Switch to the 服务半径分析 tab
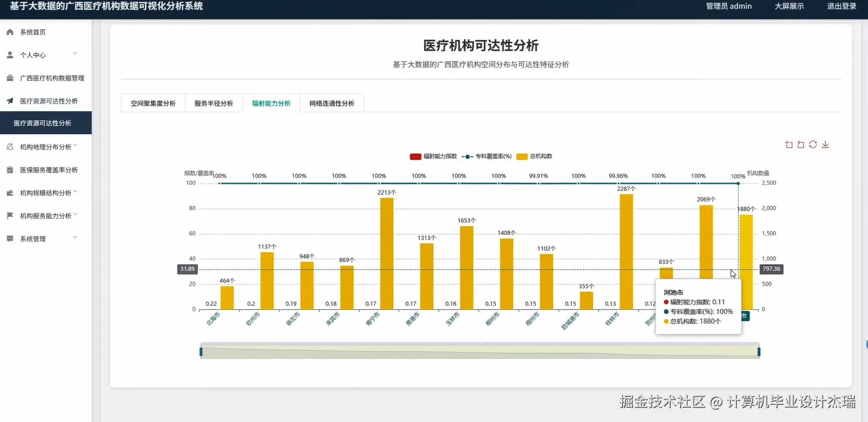Viewport: 868px width, 422px height. [x=213, y=104]
